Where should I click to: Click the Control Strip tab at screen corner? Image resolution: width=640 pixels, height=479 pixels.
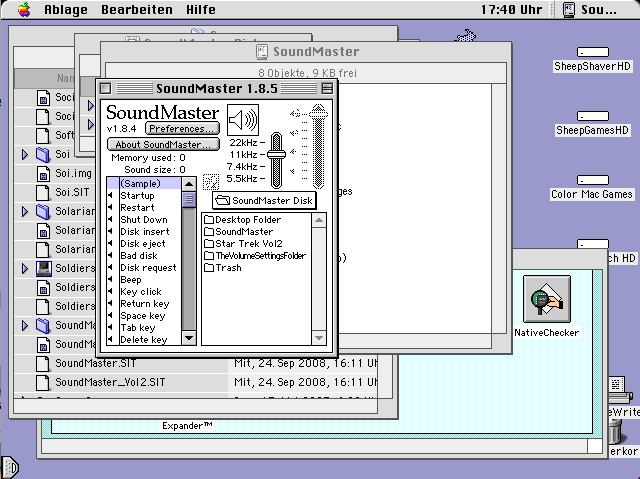[9, 466]
